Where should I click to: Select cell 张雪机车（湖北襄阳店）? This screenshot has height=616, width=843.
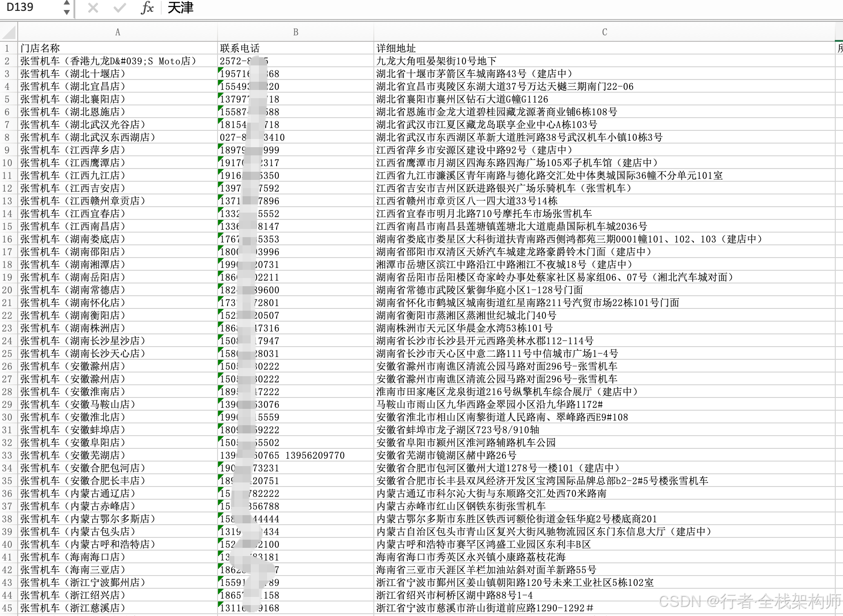(x=118, y=99)
